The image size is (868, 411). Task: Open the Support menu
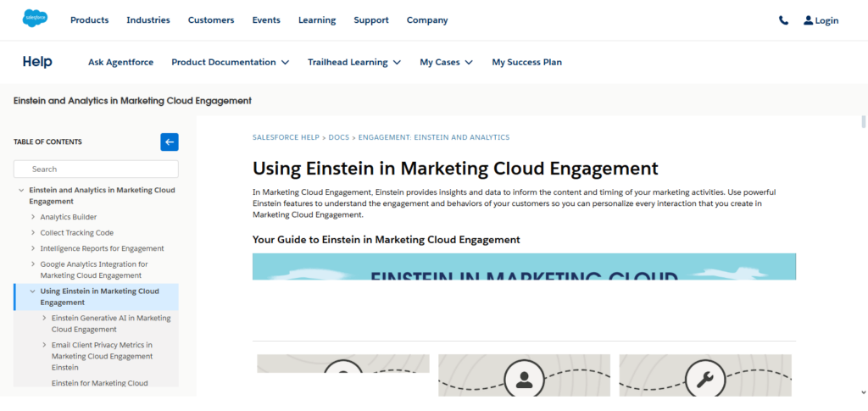pos(371,19)
